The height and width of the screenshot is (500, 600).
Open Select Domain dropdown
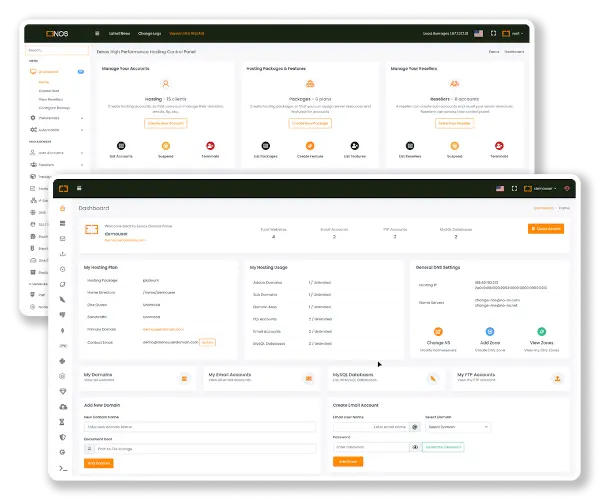pyautogui.click(x=458, y=427)
